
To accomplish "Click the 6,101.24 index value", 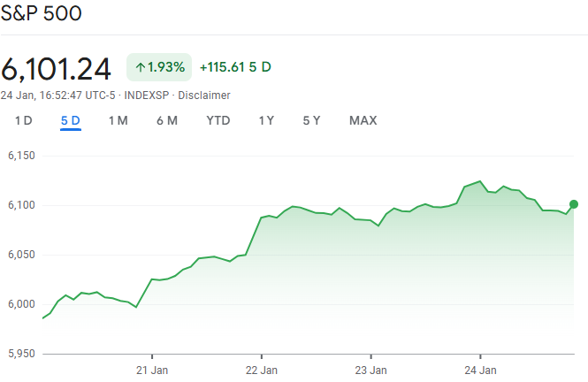I will 56,69.
